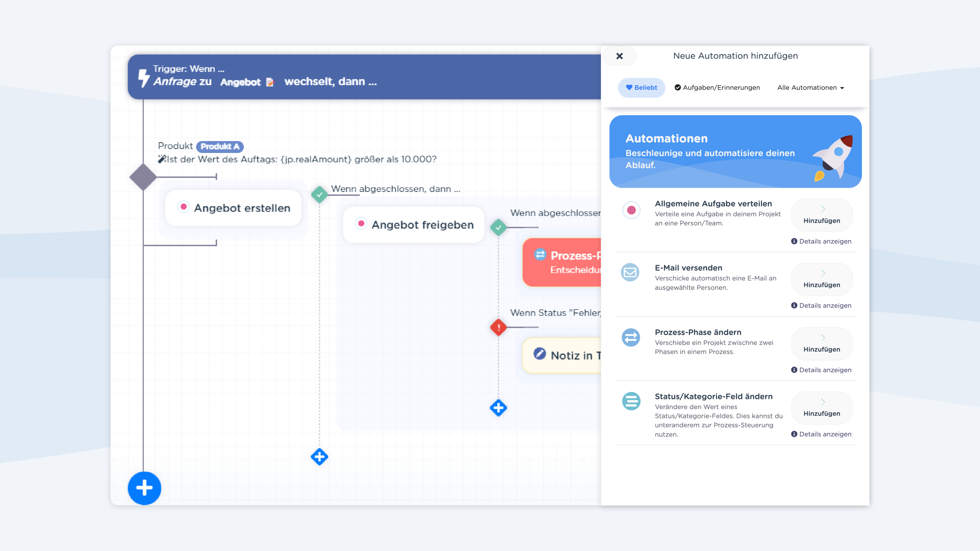Click the gray condition diamond node
The width and height of the screenshot is (980, 551).
pyautogui.click(x=143, y=177)
